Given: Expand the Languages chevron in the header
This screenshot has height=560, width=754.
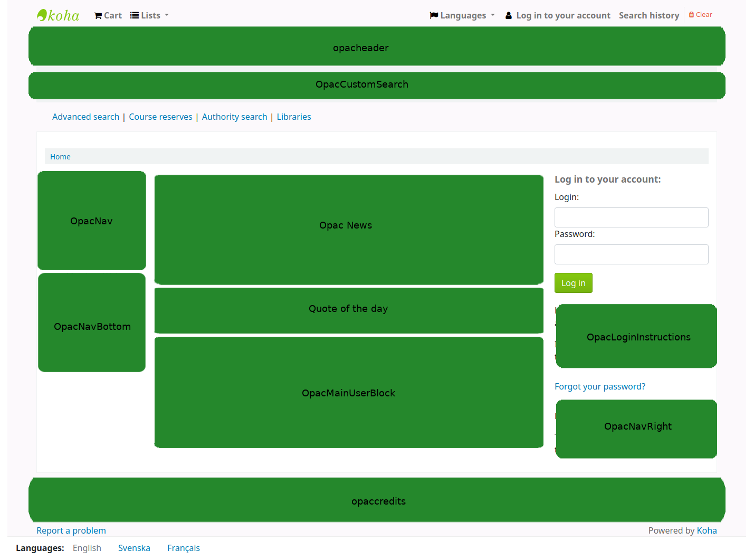Looking at the screenshot, I should coord(492,15).
